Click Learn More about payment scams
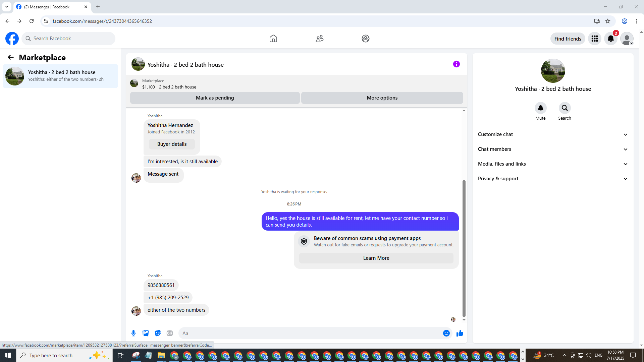This screenshot has height=362, width=644. click(x=376, y=258)
